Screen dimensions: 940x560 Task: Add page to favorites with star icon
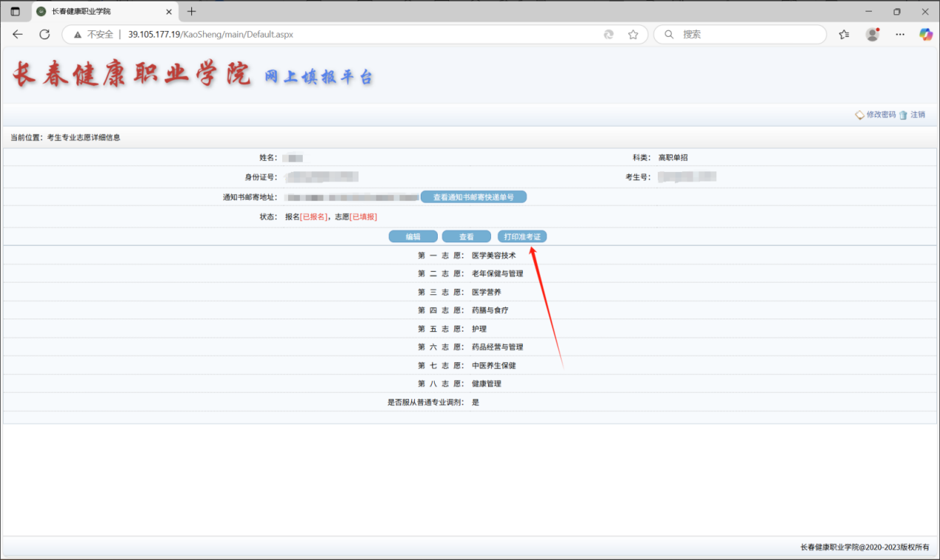click(x=633, y=34)
